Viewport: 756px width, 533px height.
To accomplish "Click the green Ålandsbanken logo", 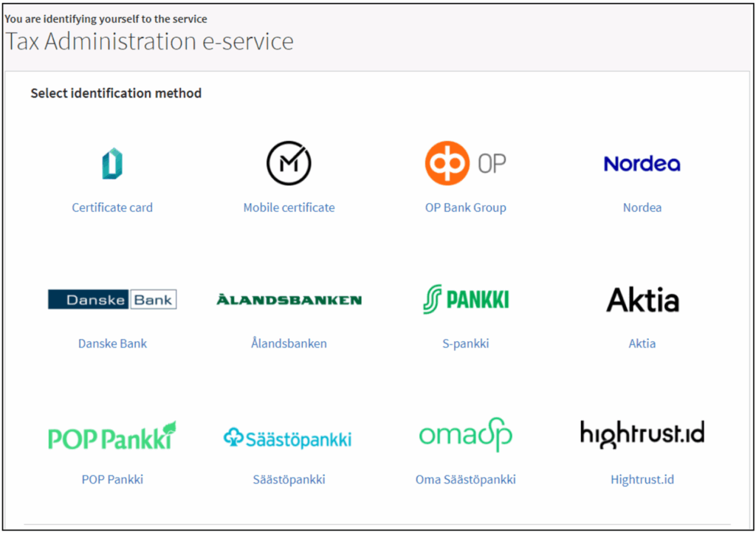I will click(289, 299).
